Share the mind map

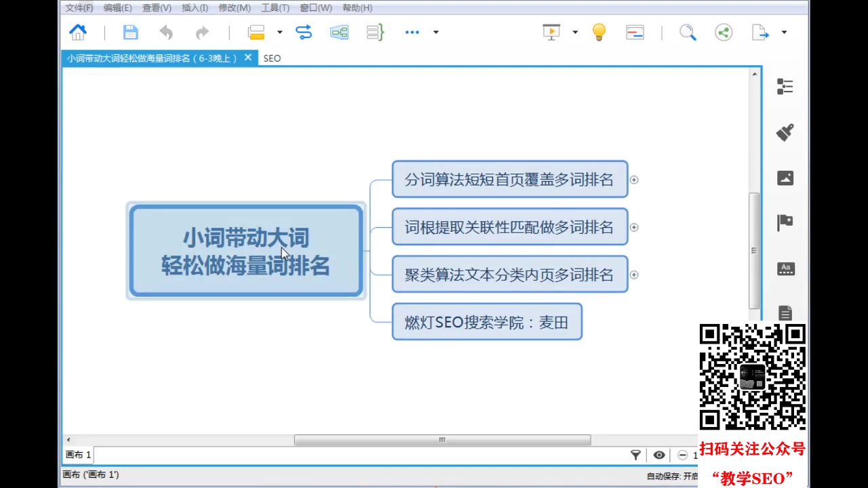tap(724, 32)
